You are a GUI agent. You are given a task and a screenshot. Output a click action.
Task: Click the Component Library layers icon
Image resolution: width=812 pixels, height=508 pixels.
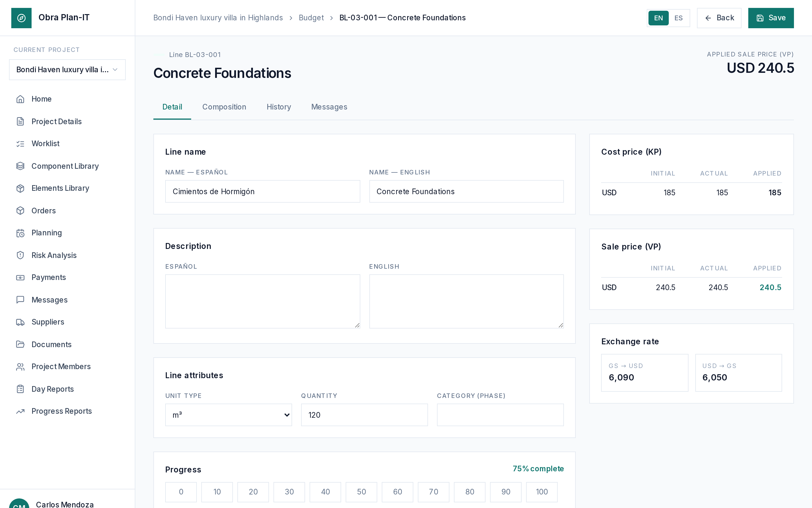(x=21, y=166)
